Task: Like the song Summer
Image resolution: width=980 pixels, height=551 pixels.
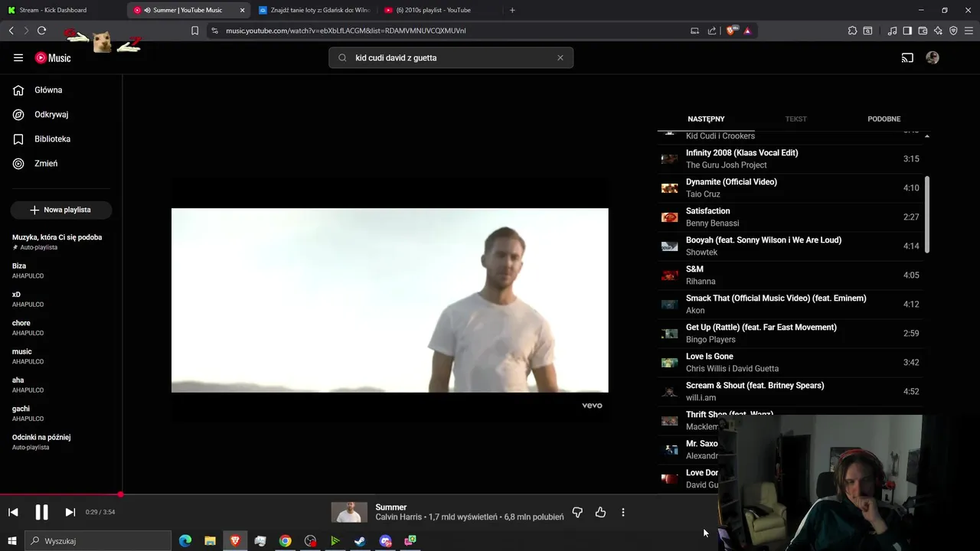Action: pyautogui.click(x=600, y=512)
